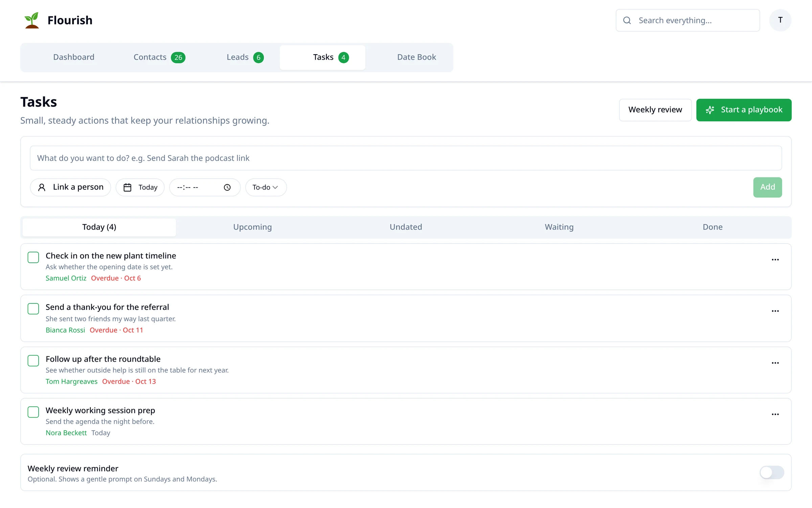Click the Search everything field
The width and height of the screenshot is (812, 508).
click(687, 20)
